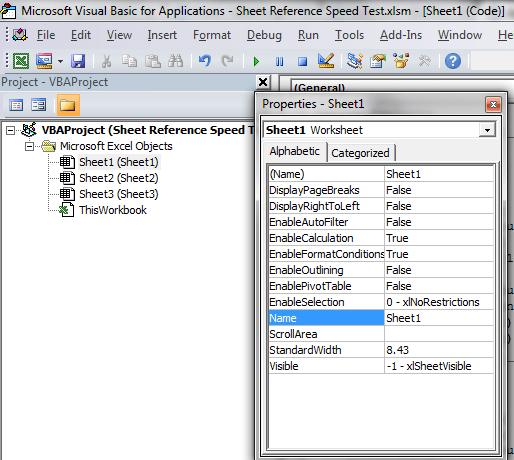Click the Break pause icon
Screen dimensions: 514x460
pyautogui.click(x=279, y=61)
